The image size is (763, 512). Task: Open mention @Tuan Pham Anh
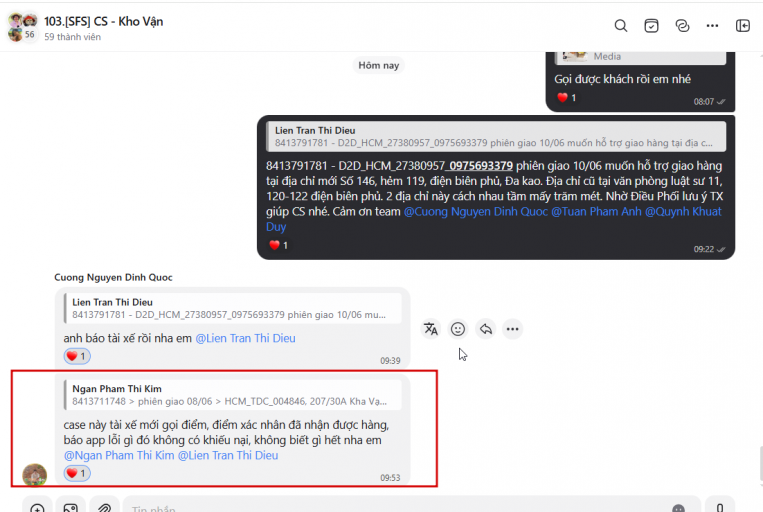596,212
